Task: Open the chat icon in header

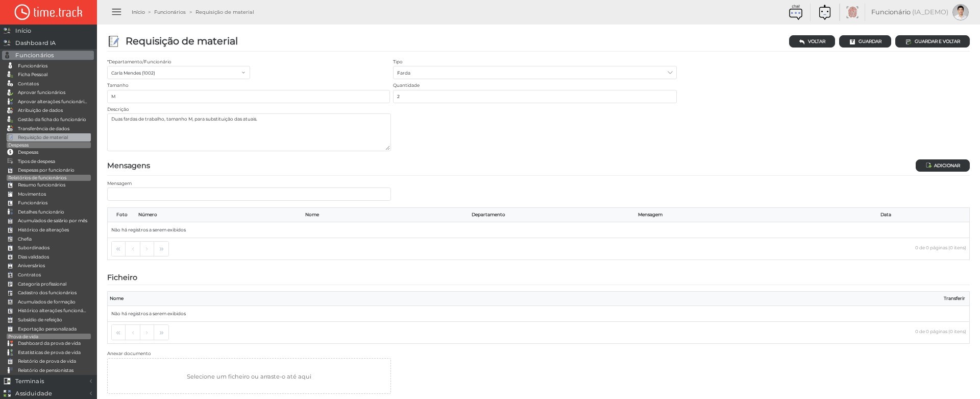Action: (x=795, y=12)
